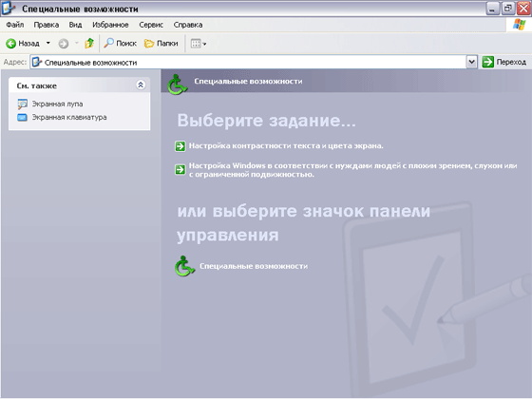Toggle the Папки folders pane
The height and width of the screenshot is (399, 532).
161,43
